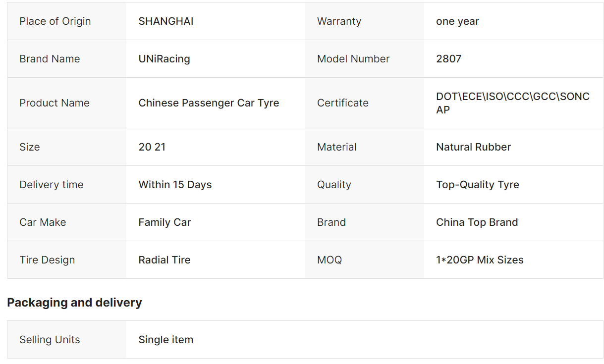
Task: Click the 'Within 15 Days' delivery value
Action: pyautogui.click(x=175, y=185)
